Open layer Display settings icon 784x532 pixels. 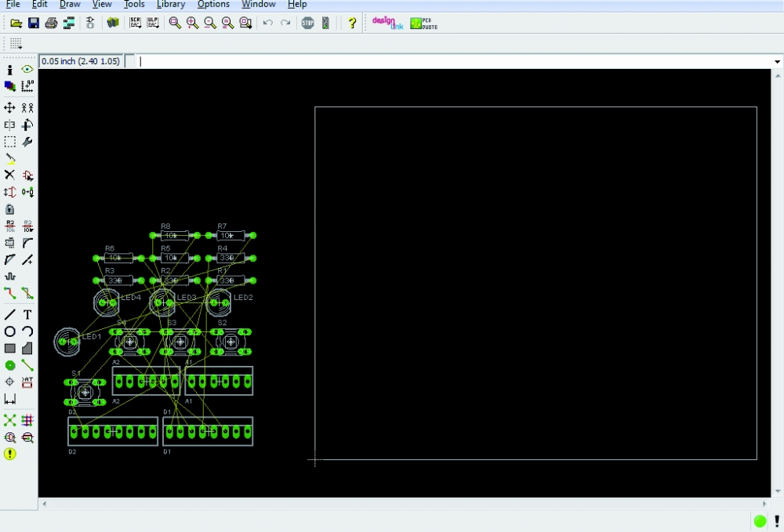tap(9, 86)
